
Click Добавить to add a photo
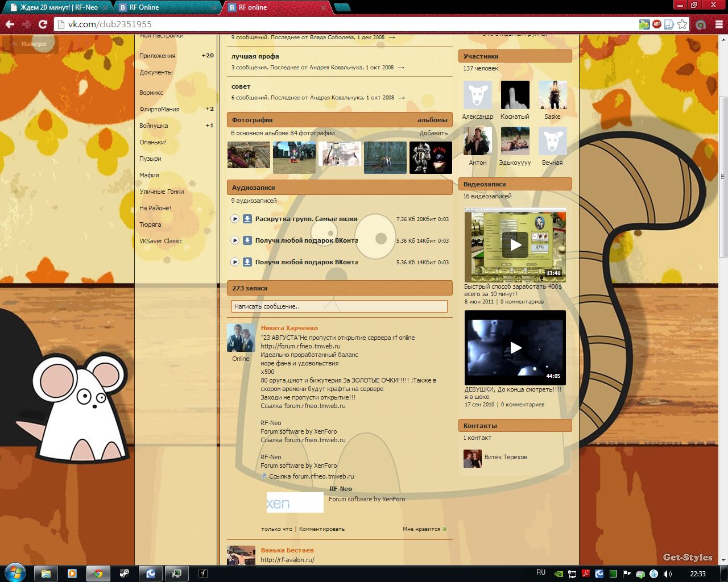tap(434, 133)
